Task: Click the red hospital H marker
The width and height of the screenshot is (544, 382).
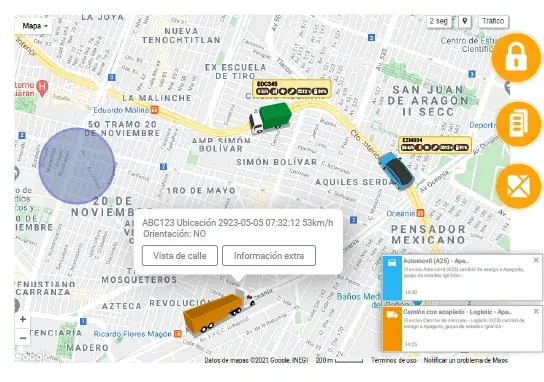Action: click(42, 87)
